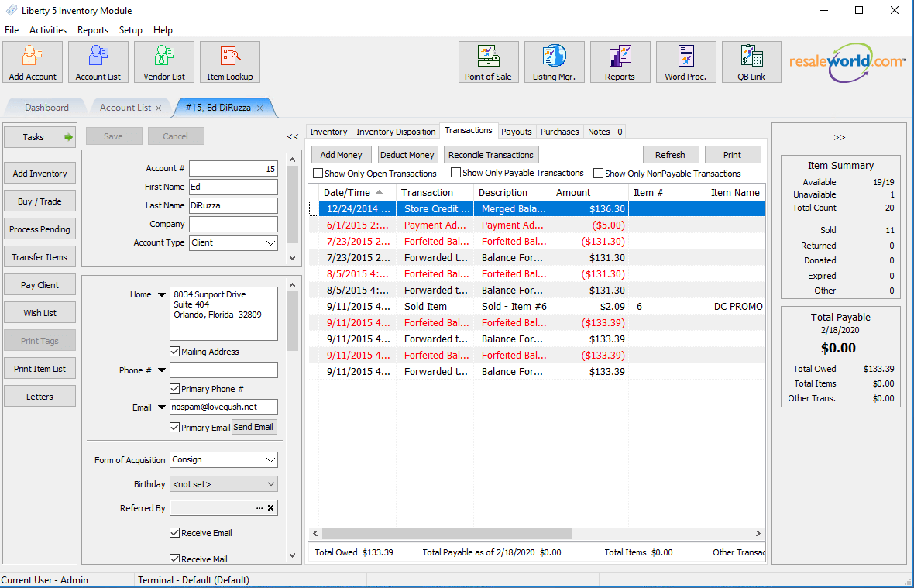Open the File menu
914x588 pixels.
12,30
